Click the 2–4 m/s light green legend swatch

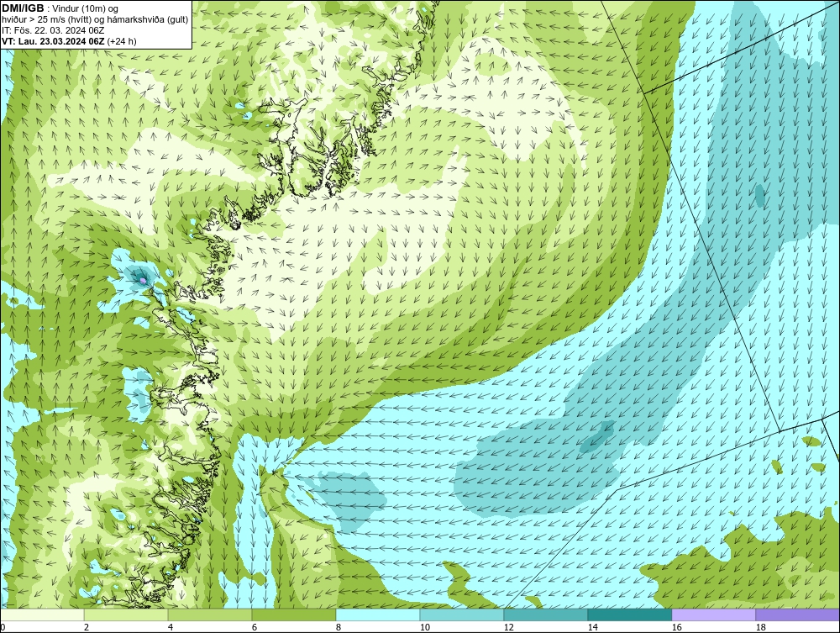(126, 615)
